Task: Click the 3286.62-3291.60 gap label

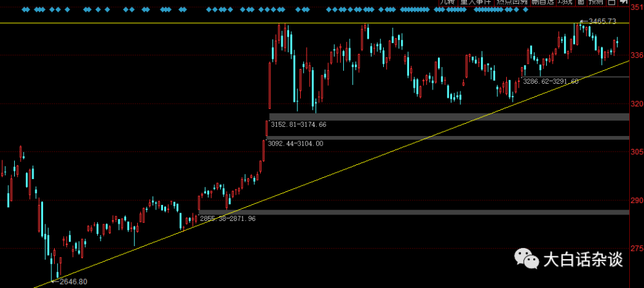Action: coord(551,81)
